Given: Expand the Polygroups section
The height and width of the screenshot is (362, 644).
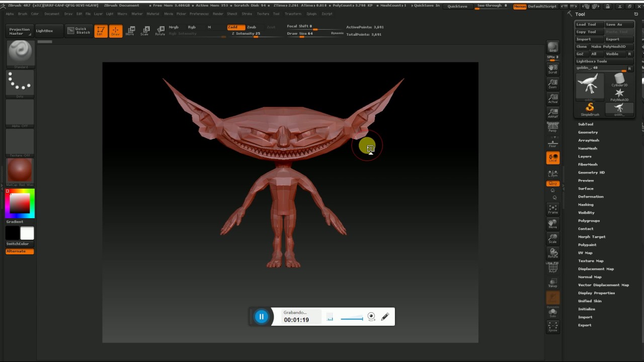Looking at the screenshot, I should [589, 221].
